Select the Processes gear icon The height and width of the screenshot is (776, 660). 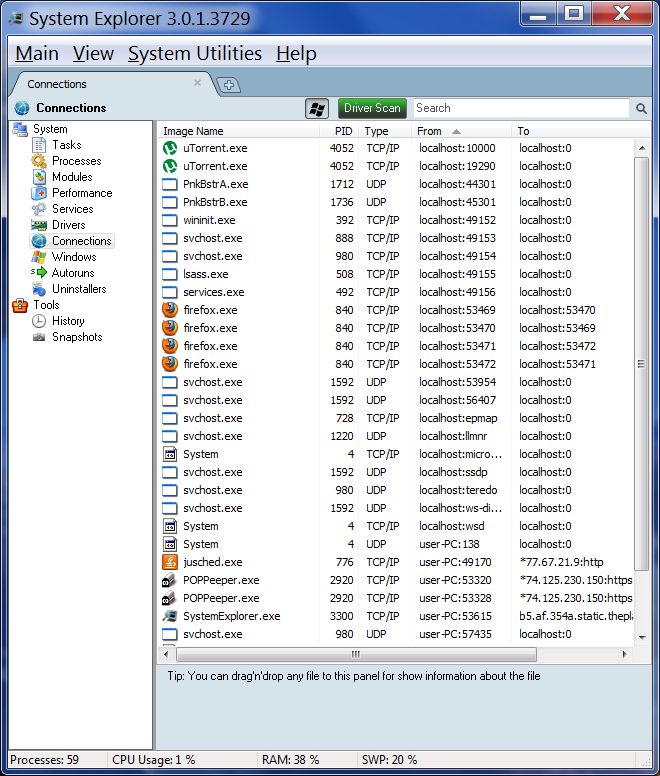[39, 161]
